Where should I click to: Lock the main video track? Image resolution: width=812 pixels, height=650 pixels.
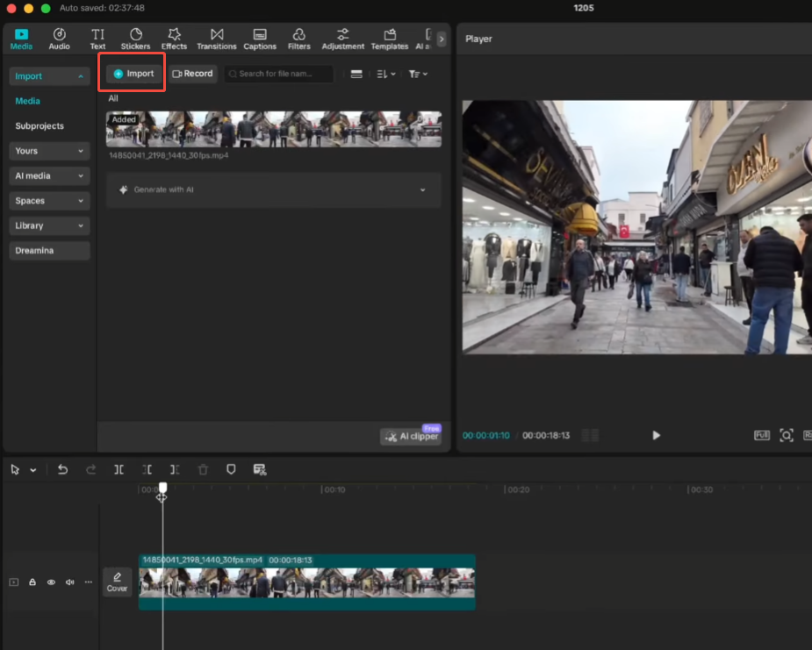point(32,582)
